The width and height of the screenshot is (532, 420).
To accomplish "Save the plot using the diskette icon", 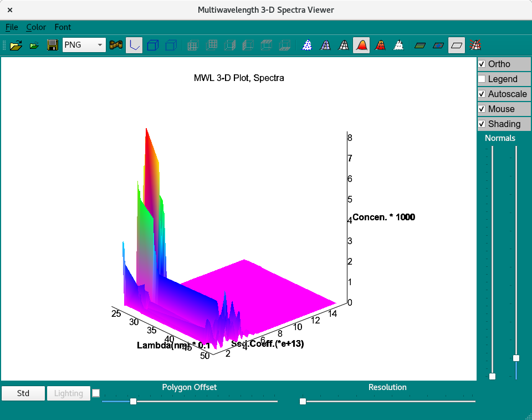I will [53, 45].
